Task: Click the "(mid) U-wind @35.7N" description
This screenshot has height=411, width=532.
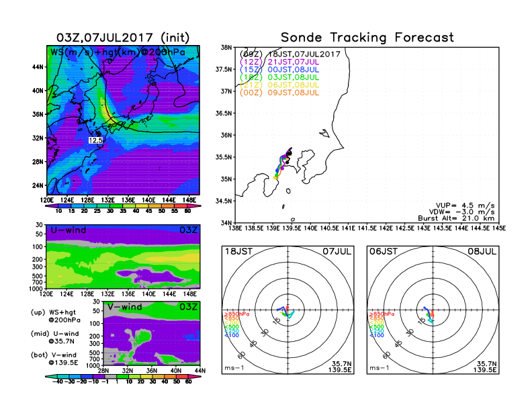Action: point(54,337)
